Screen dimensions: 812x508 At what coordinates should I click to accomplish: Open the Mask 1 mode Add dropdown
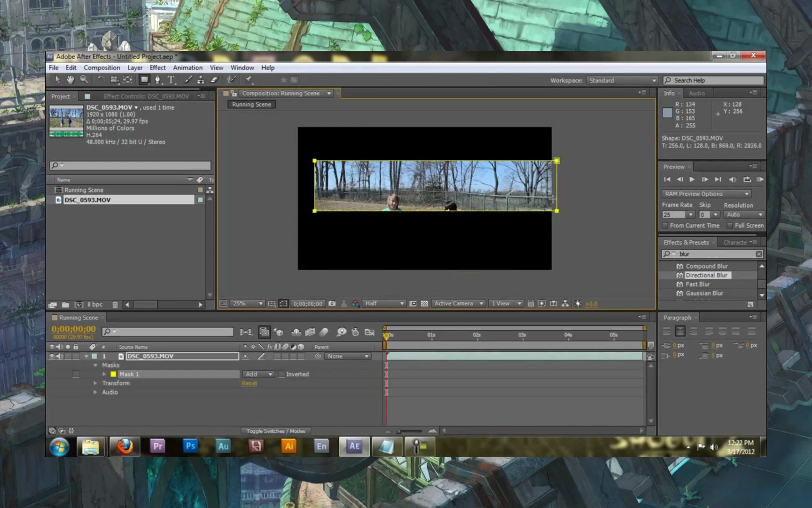258,374
